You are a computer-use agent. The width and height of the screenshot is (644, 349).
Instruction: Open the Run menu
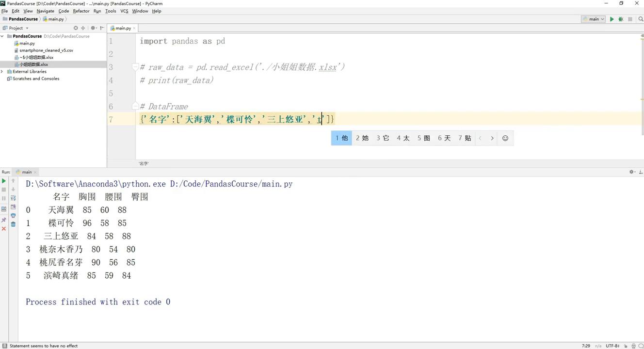point(97,11)
